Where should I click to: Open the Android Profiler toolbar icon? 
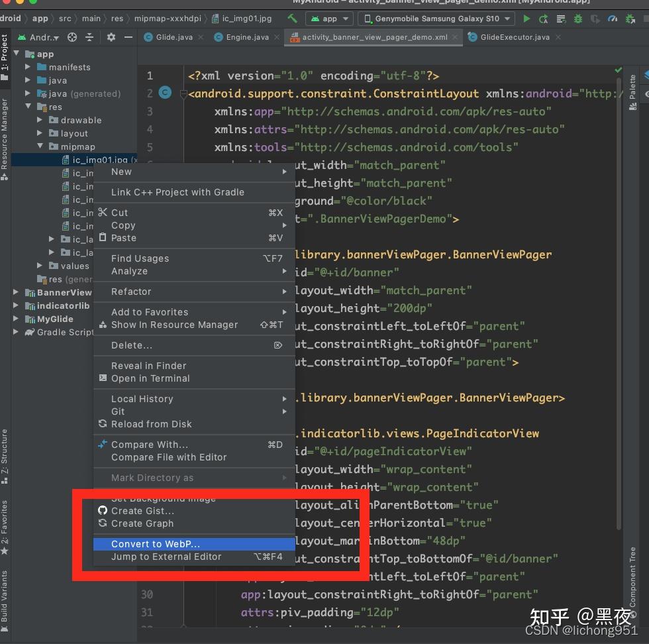pos(611,19)
